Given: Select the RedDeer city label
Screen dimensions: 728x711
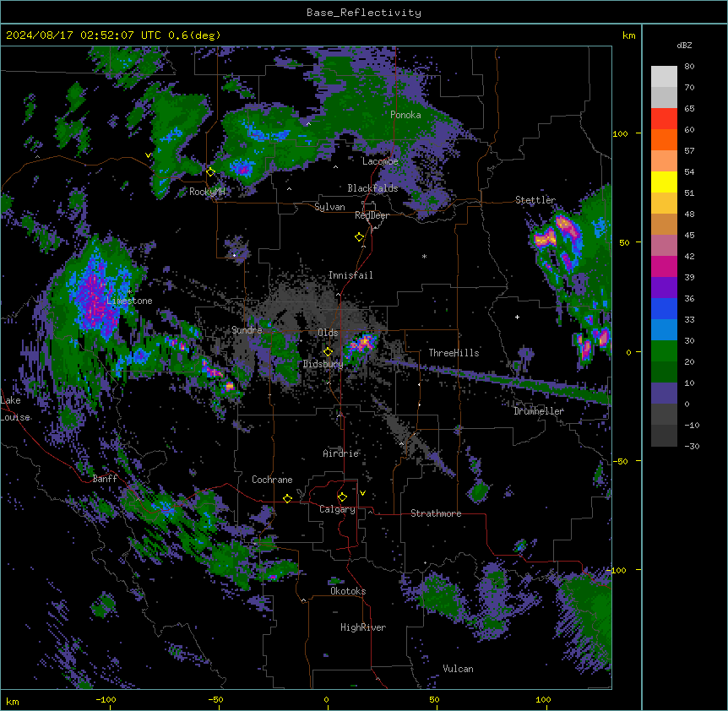Looking at the screenshot, I should 372,215.
